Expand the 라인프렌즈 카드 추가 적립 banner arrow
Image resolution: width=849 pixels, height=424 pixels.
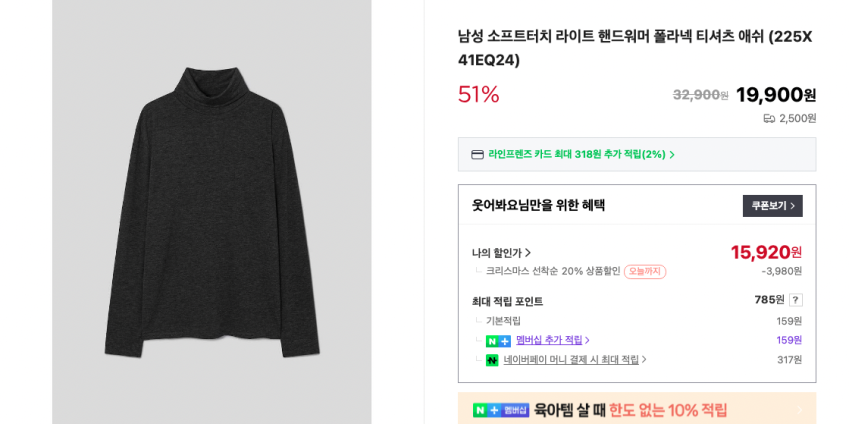coord(672,155)
